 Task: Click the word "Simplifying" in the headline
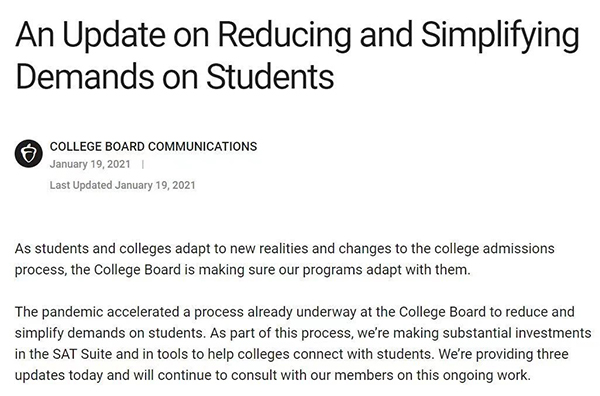coord(501,34)
